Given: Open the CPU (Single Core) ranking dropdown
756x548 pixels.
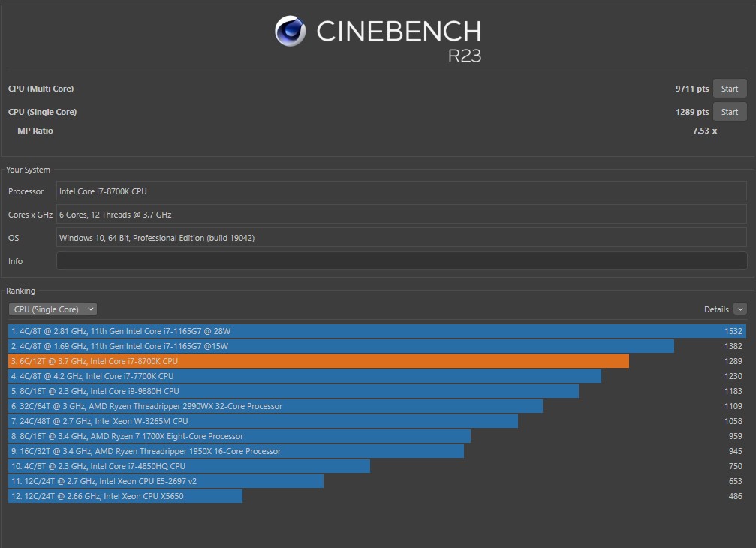Looking at the screenshot, I should pyautogui.click(x=53, y=309).
